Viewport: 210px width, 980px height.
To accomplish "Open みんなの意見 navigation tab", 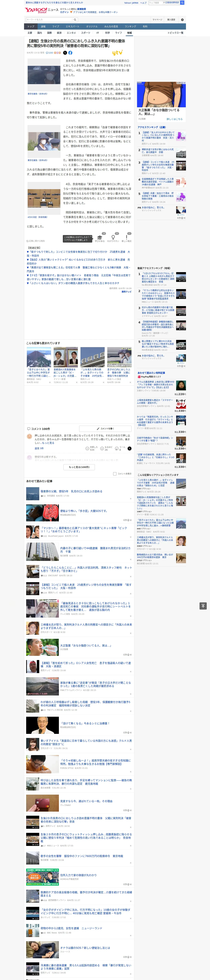I will click(x=111, y=26).
